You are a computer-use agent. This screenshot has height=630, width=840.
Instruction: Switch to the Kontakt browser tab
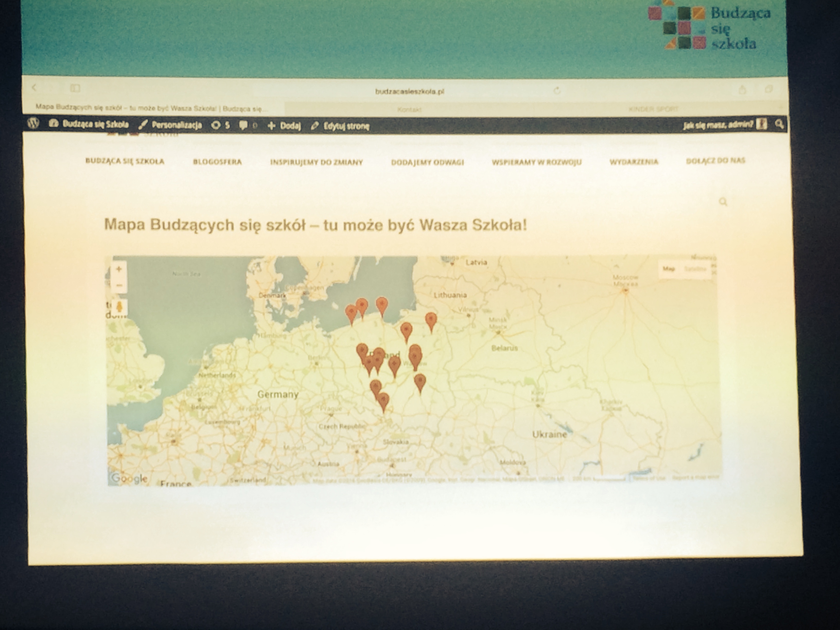[409, 109]
